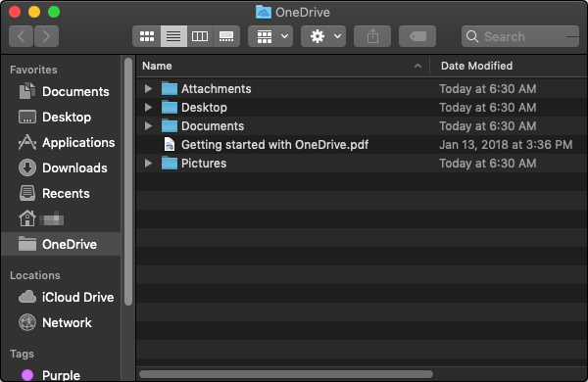The width and height of the screenshot is (588, 382).
Task: Go forward with the right arrow button
Action: (46, 36)
